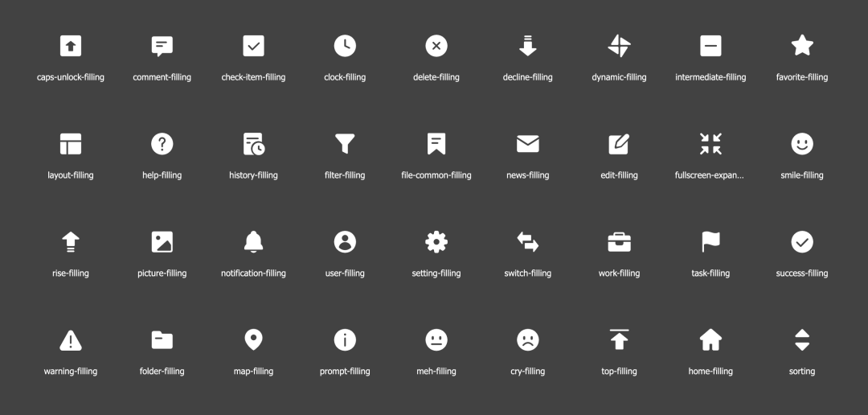Click the "sorting" label text
The image size is (868, 415).
pyautogui.click(x=802, y=372)
